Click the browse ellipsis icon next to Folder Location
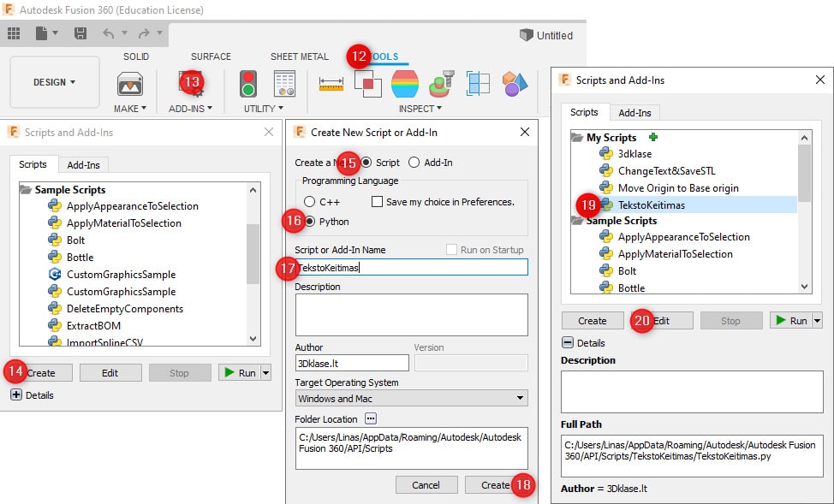834x504 pixels. coord(371,419)
